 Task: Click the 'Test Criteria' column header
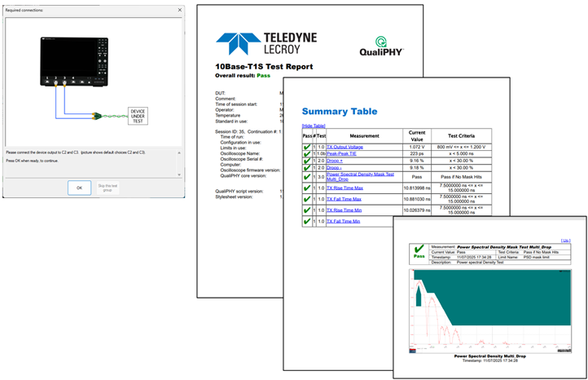point(461,136)
